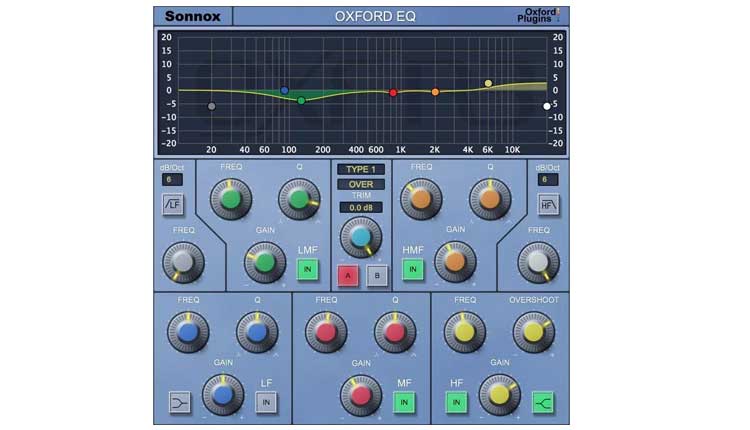Viewport: 750px width, 430px height.
Task: Switch to the A preset slot
Action: (347, 276)
